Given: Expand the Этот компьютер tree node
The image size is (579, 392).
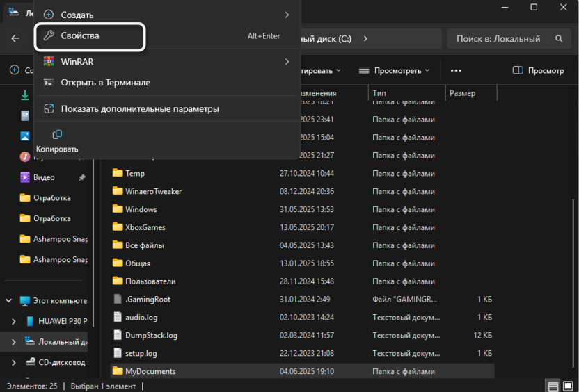Looking at the screenshot, I should coord(9,301).
